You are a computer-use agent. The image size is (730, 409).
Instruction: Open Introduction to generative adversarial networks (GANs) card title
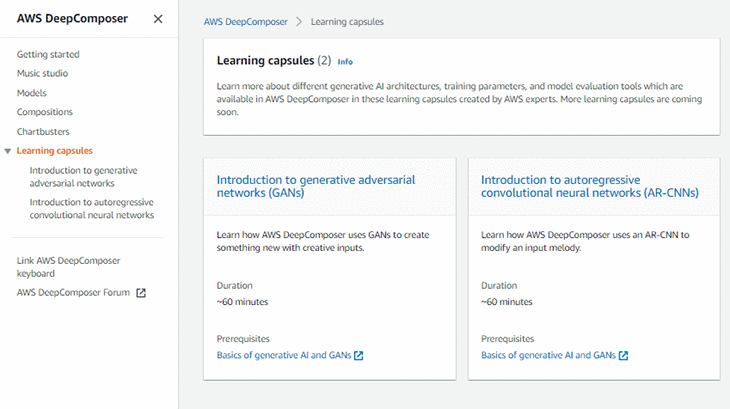pos(316,186)
